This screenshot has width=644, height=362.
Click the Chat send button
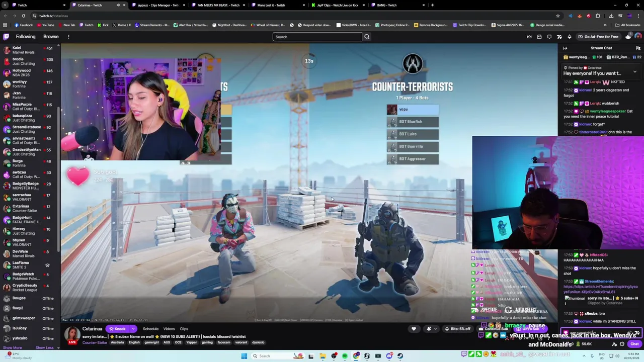[x=634, y=344]
